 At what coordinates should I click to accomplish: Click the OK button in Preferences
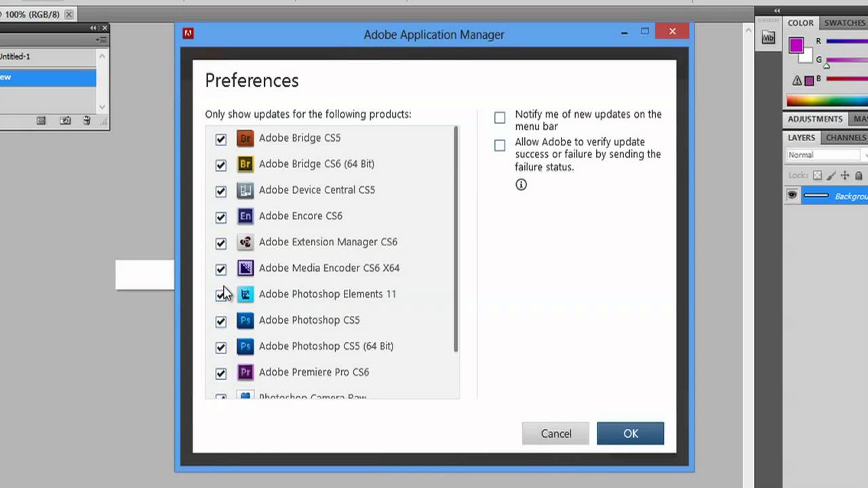pyautogui.click(x=631, y=434)
